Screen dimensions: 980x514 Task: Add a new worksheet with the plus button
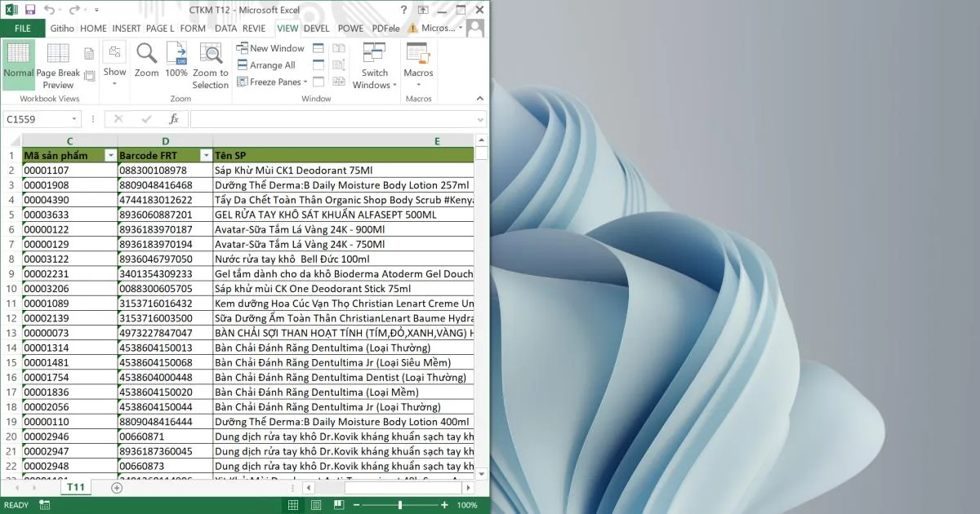click(x=116, y=486)
